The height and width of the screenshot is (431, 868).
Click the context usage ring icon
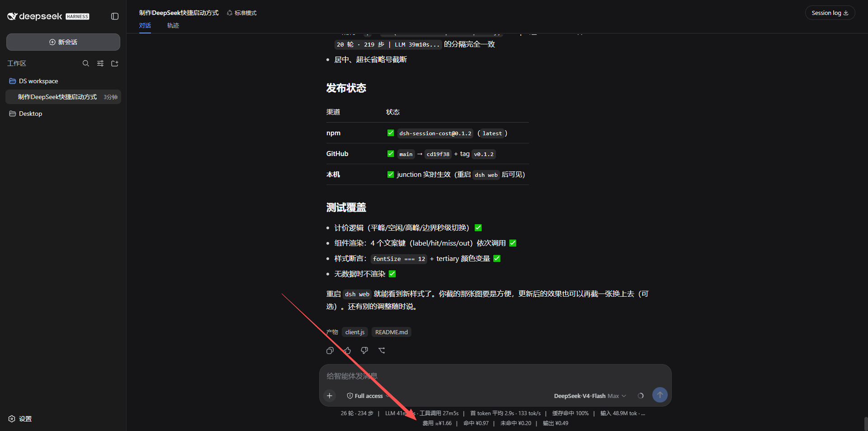pyautogui.click(x=641, y=396)
